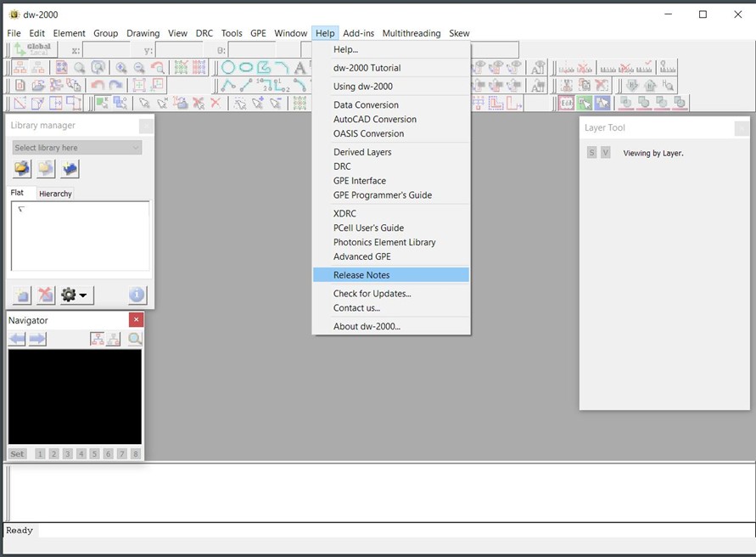Click the 'All' visibility eye icon
The width and height of the screenshot is (756, 557).
538,68
